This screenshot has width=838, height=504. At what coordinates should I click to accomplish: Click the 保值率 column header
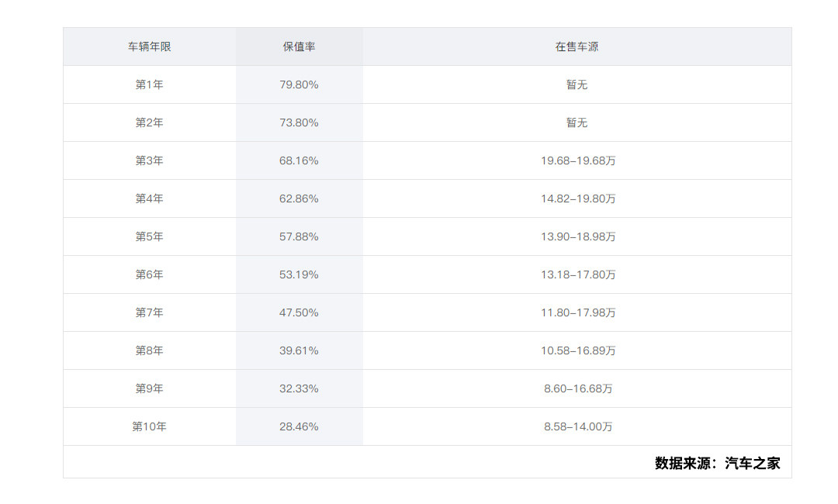point(299,47)
